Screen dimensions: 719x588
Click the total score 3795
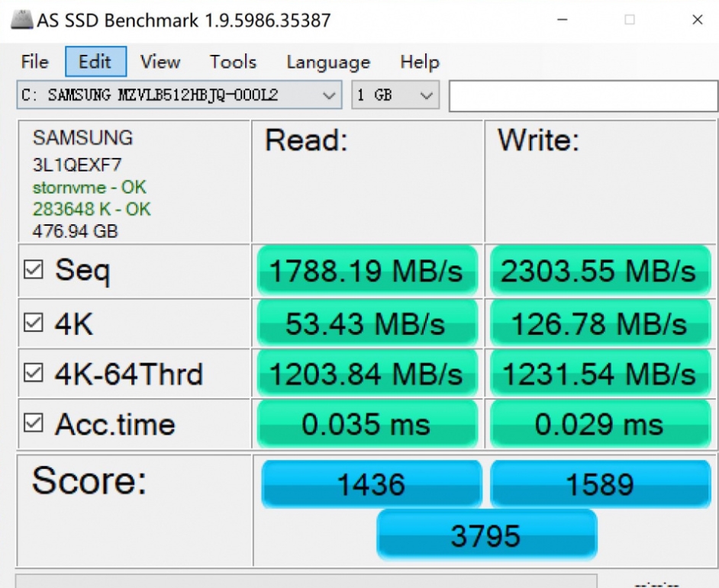coord(486,535)
